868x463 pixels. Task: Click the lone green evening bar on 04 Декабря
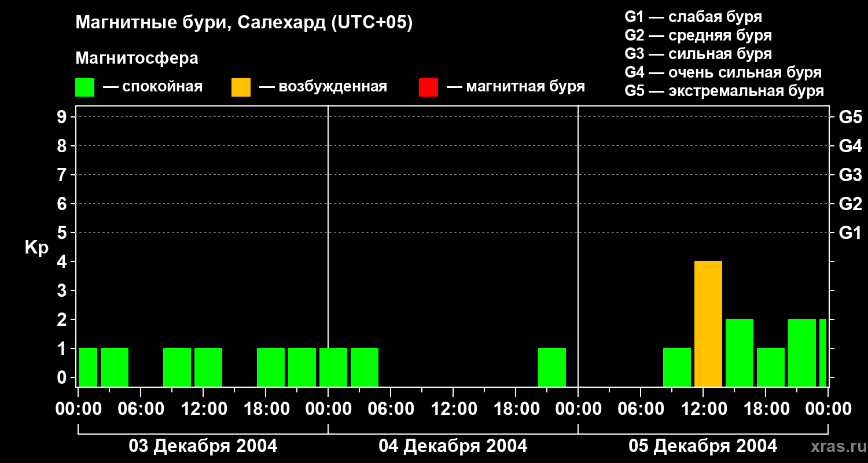[552, 367]
